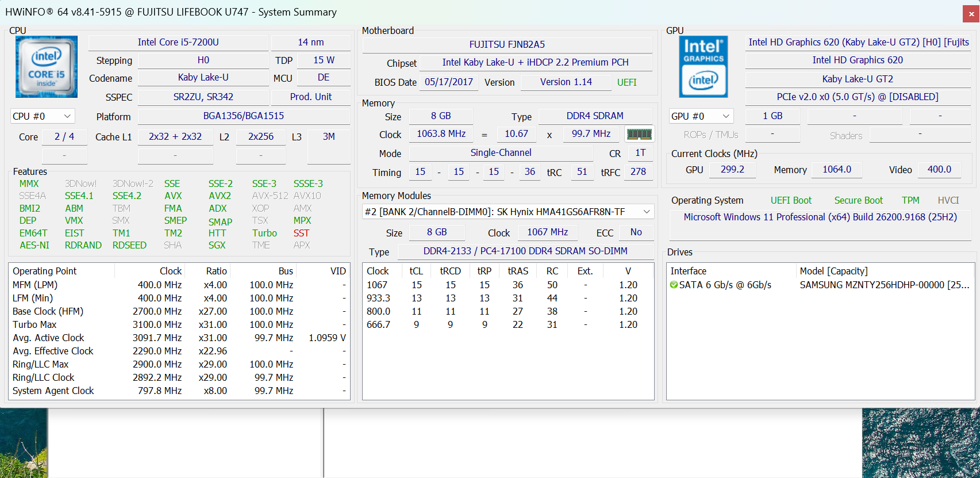The width and height of the screenshot is (980, 478).
Task: Click the tRFC timing value 278
Action: (638, 171)
